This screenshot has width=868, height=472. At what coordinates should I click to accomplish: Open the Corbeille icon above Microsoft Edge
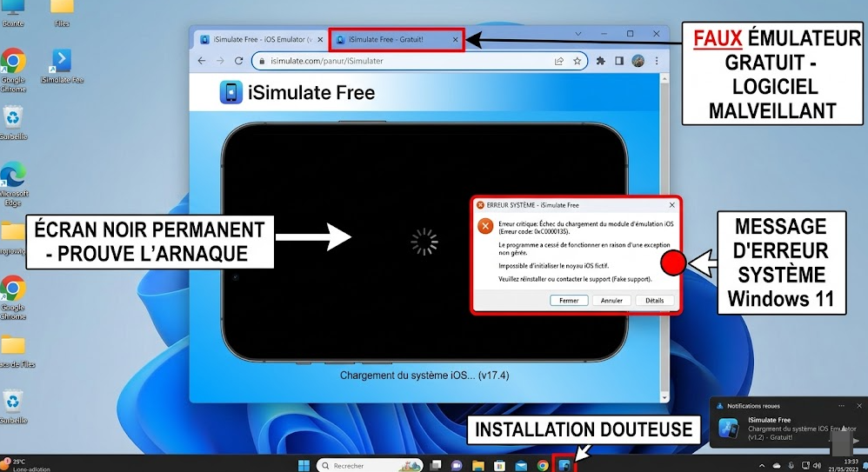13,123
